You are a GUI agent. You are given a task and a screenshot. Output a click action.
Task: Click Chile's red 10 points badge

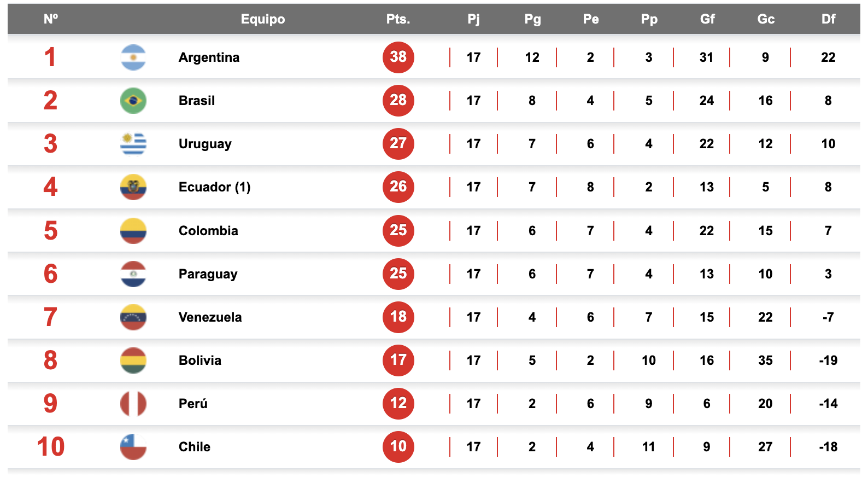tap(398, 446)
